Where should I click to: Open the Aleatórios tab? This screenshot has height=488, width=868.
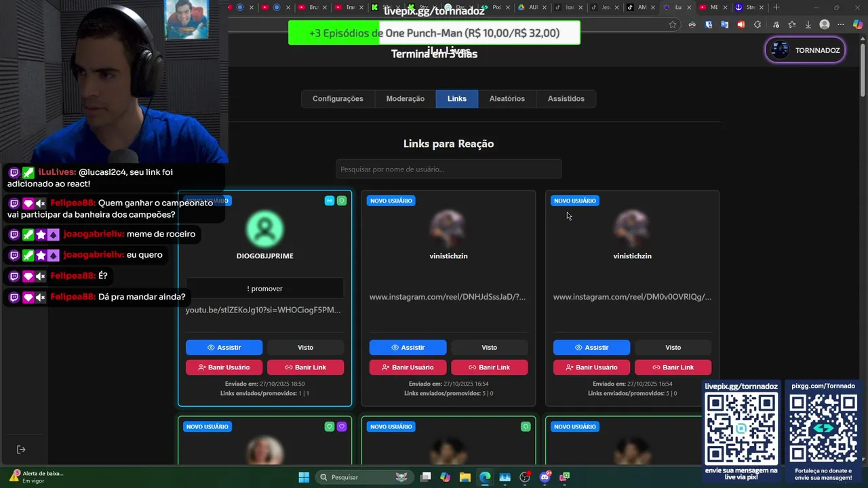[x=507, y=99]
